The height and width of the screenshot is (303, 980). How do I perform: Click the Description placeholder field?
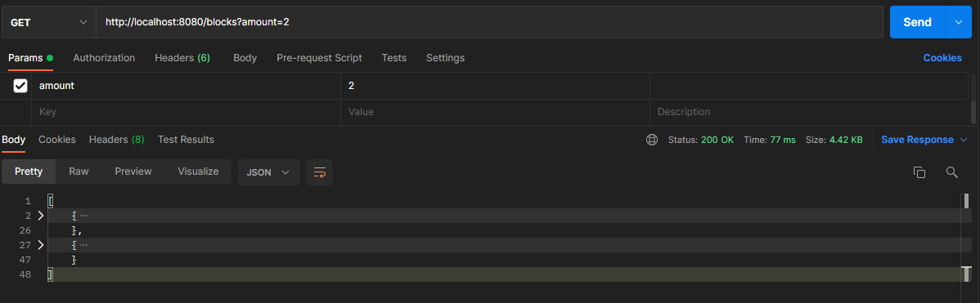[x=809, y=112]
